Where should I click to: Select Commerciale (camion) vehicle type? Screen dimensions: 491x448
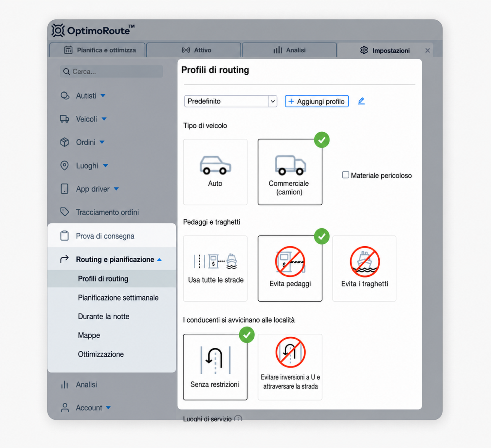(290, 172)
